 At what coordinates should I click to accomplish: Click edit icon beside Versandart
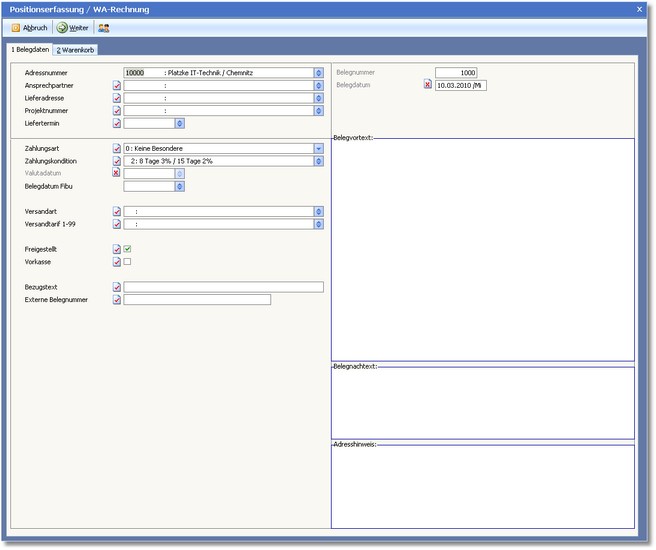pos(117,212)
